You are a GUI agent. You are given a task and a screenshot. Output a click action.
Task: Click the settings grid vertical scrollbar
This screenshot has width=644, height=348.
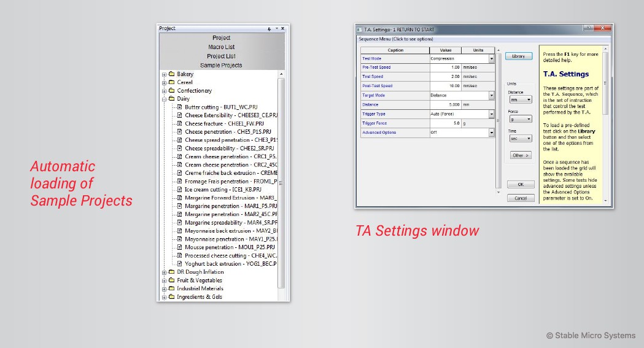(499, 121)
